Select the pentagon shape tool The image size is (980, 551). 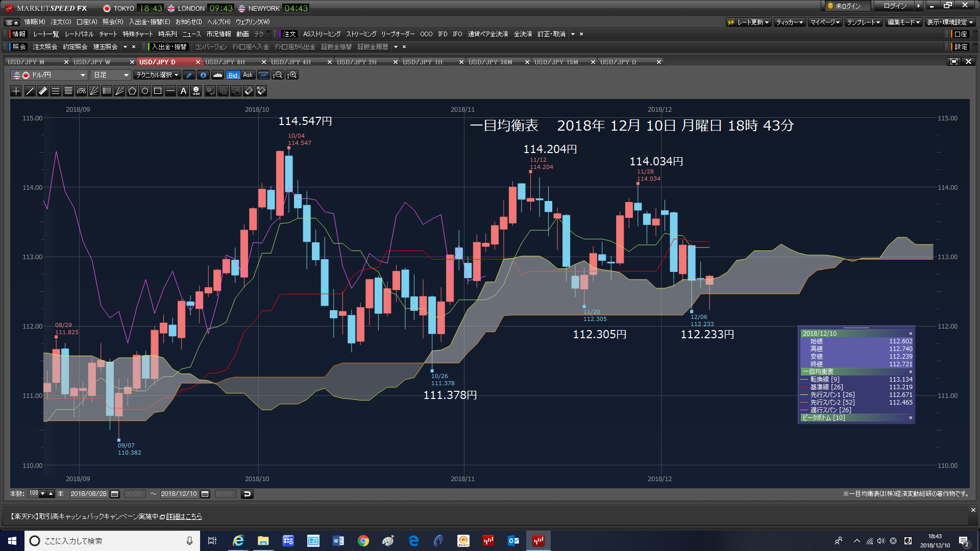132,91
